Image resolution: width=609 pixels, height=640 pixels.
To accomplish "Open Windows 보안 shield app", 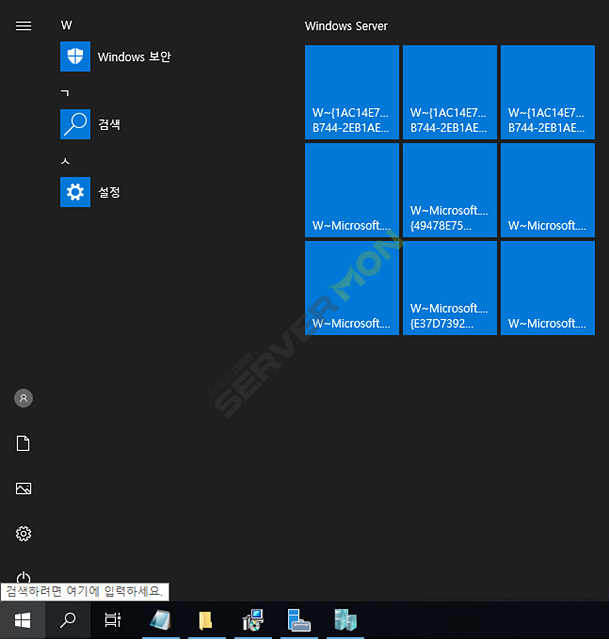I will point(116,56).
